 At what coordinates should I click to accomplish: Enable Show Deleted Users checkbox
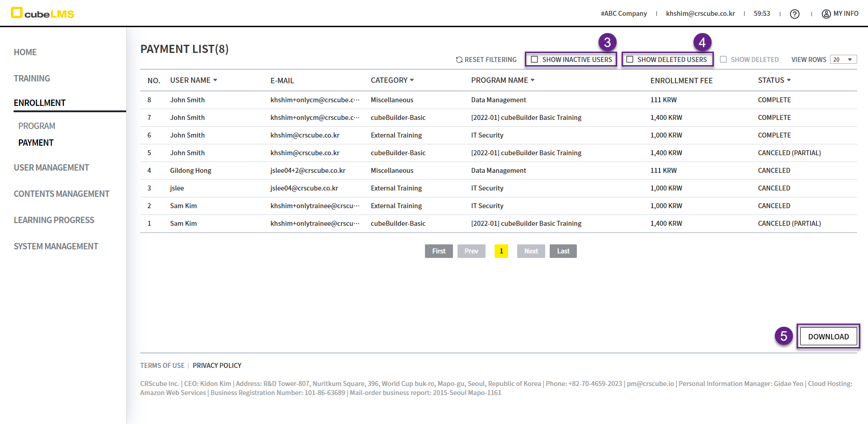click(630, 60)
